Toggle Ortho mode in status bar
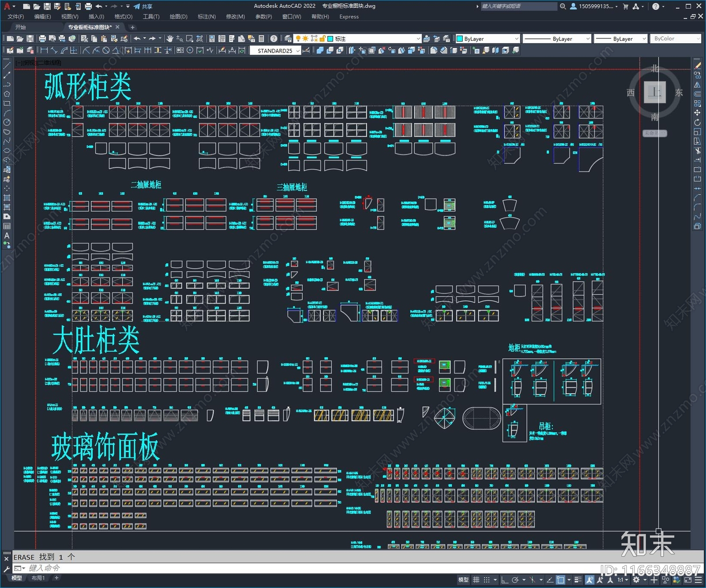The width and height of the screenshot is (706, 588). coord(505,580)
